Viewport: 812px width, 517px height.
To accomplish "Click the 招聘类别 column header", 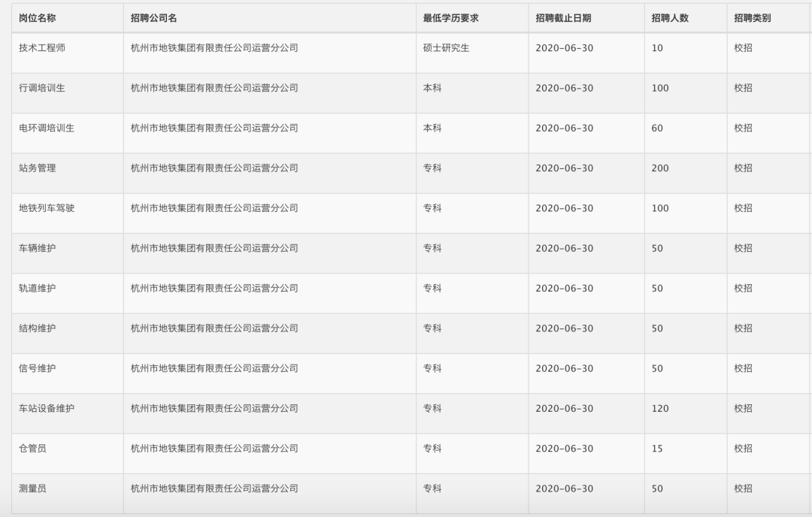I will tap(753, 18).
